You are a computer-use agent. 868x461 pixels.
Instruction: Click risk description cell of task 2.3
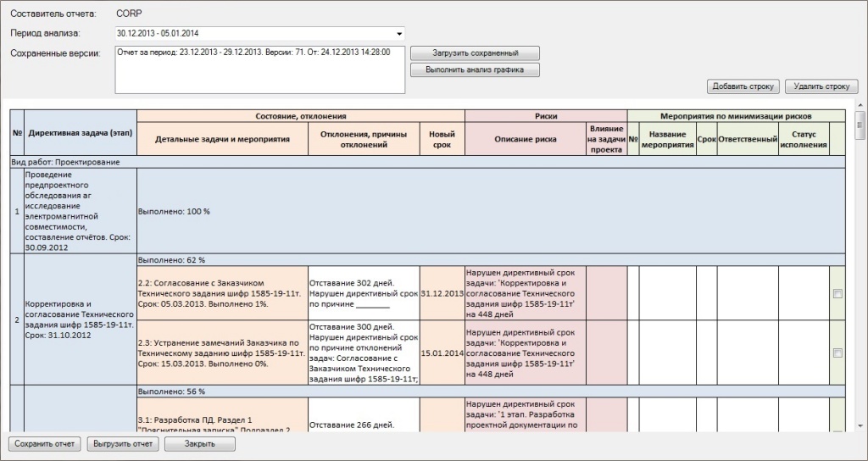[x=526, y=353]
